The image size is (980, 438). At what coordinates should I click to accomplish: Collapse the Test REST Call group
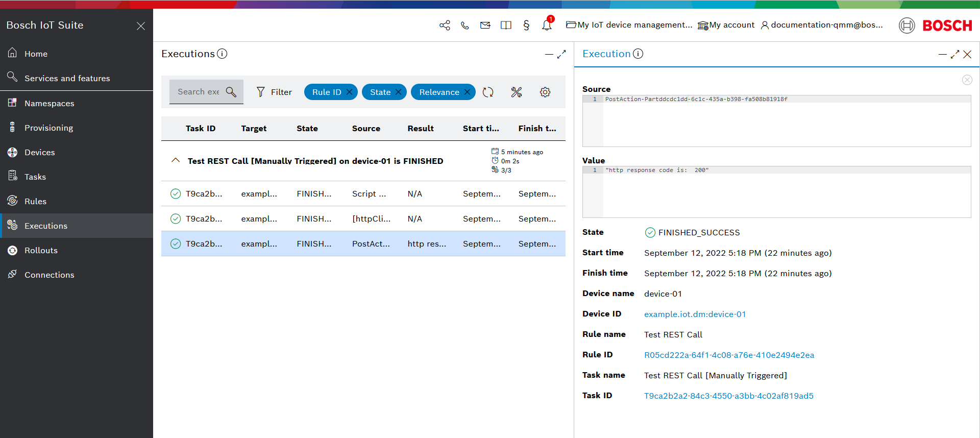click(x=176, y=160)
